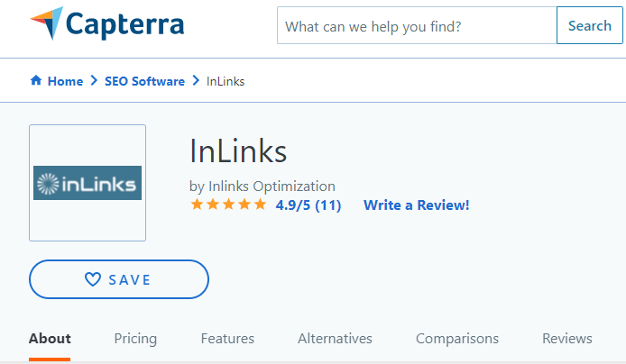
Task: Open SEO Software breadcrumb category
Action: pos(144,81)
